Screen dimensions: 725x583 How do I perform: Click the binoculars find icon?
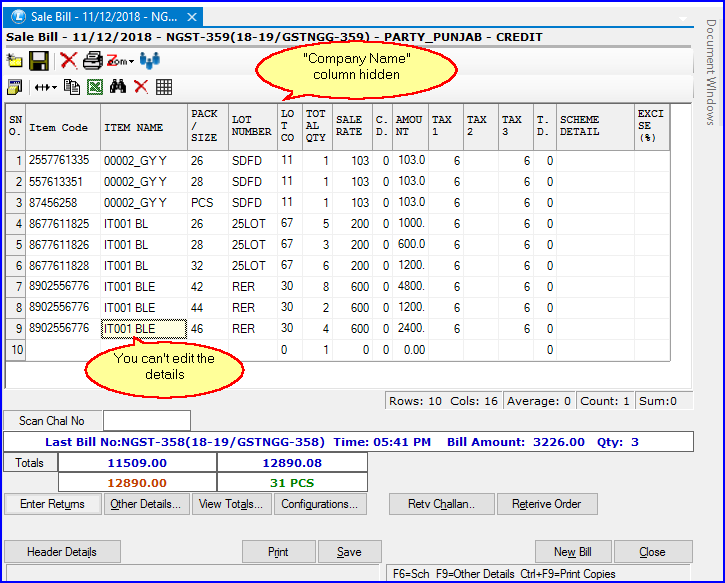click(x=118, y=86)
